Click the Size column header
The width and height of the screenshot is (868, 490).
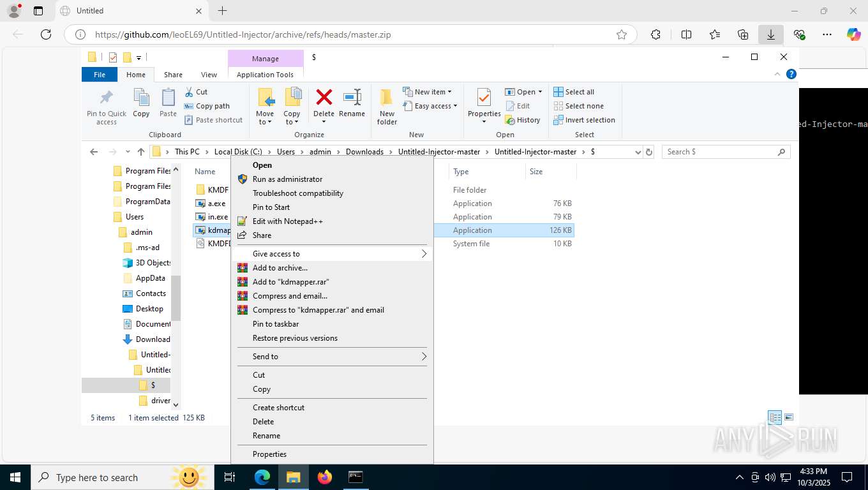click(551, 172)
